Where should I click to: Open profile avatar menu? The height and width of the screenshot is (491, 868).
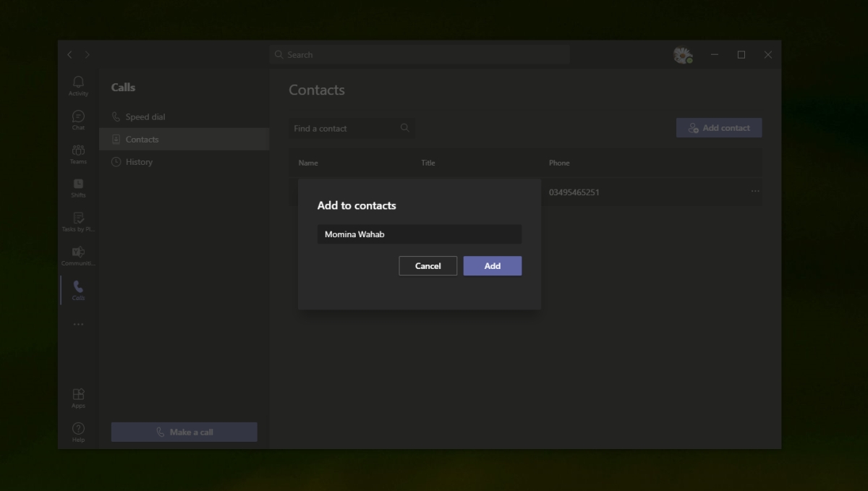click(x=682, y=55)
